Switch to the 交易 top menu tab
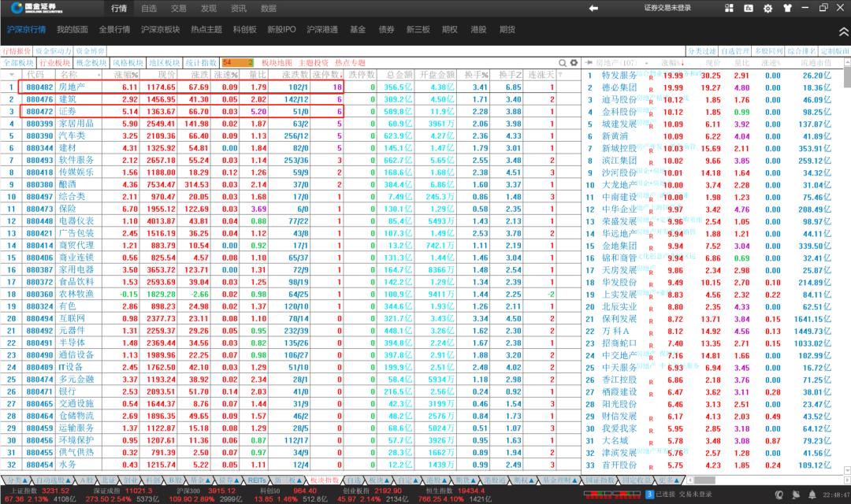The image size is (851, 504). pos(179,9)
